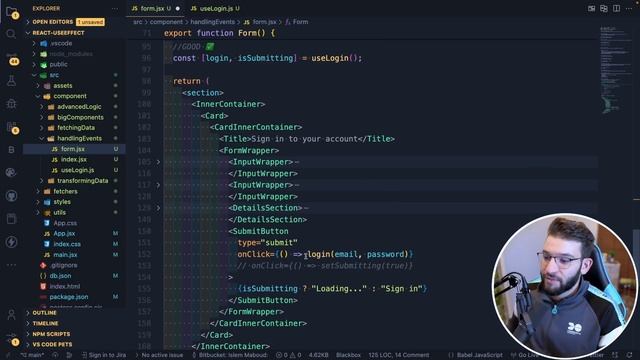
Task: Open Source Control with 44 badge
Action: pyautogui.click(x=12, y=59)
